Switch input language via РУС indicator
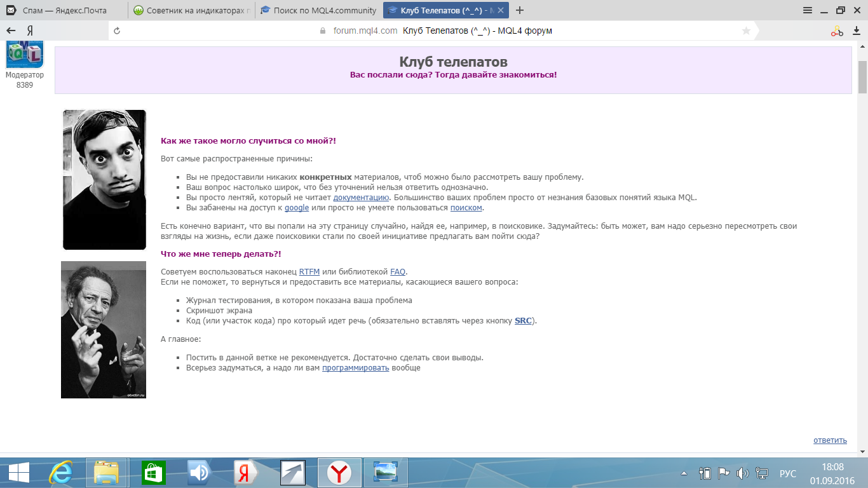Screen dimensions: 868x488 coord(787,473)
